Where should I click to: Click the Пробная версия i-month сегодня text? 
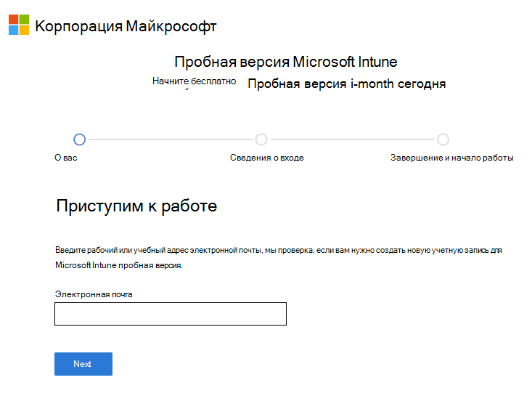point(347,84)
